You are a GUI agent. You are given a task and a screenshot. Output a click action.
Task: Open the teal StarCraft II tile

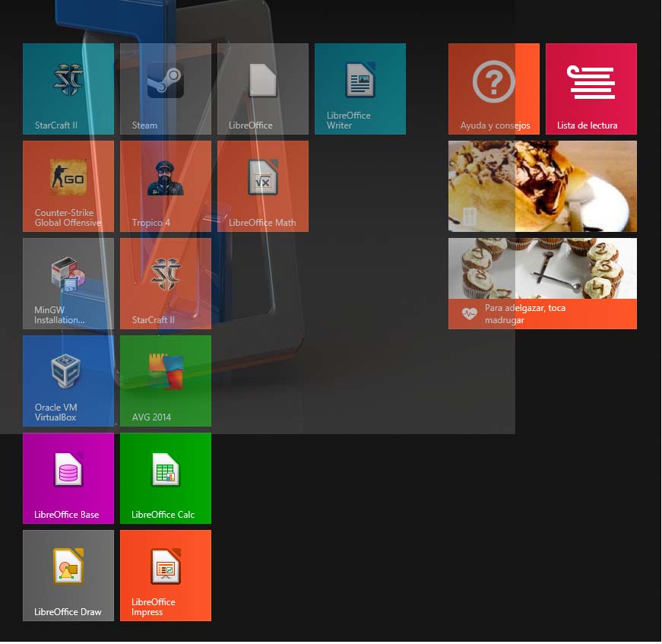point(68,89)
